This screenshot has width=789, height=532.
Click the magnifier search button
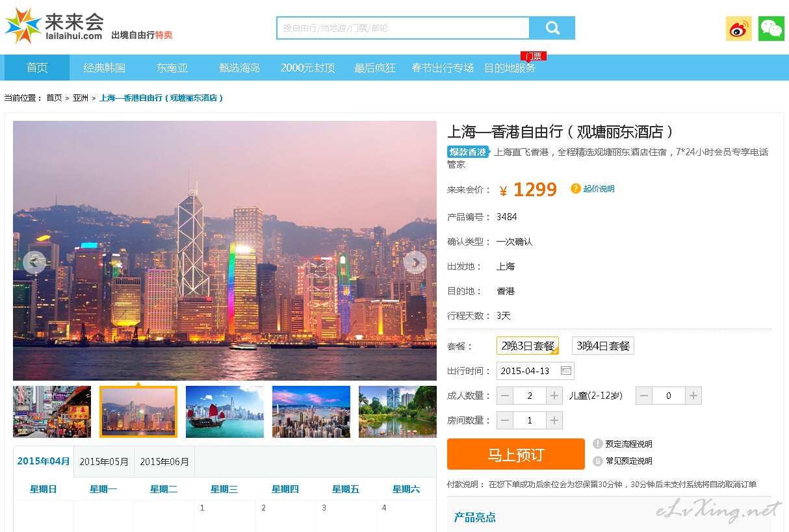click(x=552, y=28)
